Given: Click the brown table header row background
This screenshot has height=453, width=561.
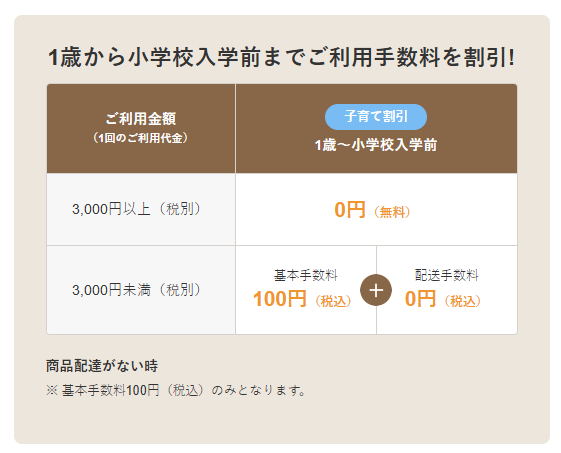Looking at the screenshot, I should point(282,128).
